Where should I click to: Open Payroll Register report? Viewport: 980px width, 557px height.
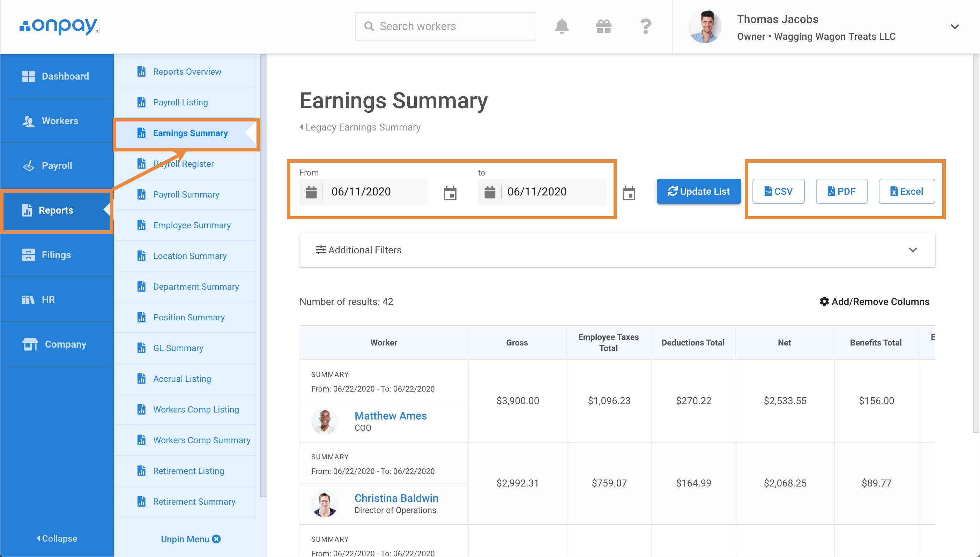tap(185, 164)
